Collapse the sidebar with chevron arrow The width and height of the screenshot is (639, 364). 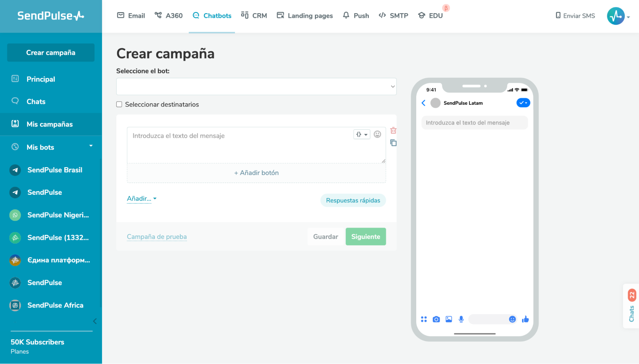(x=95, y=321)
